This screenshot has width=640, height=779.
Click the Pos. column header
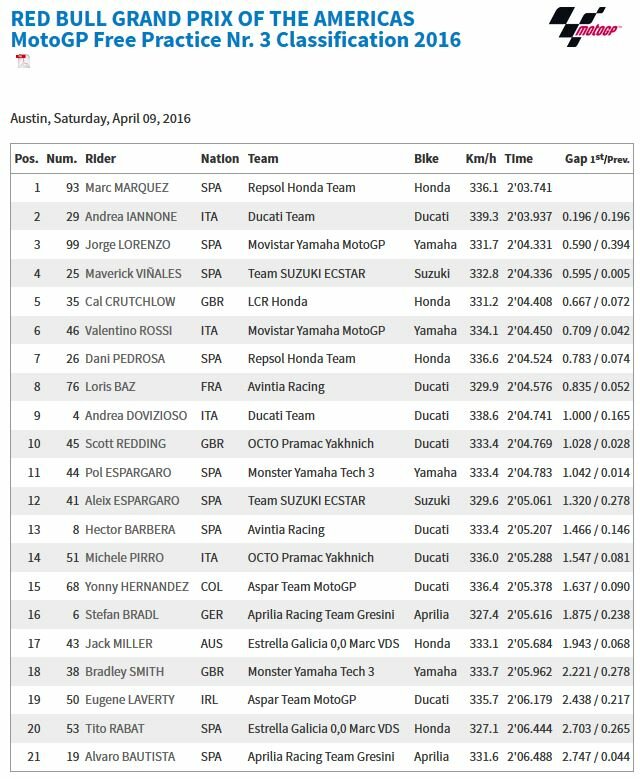point(26,159)
